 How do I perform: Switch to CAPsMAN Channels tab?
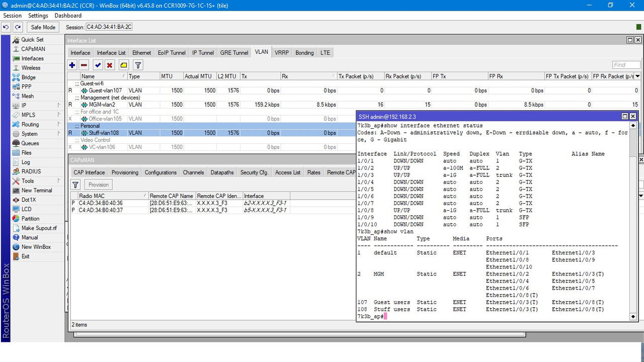pyautogui.click(x=193, y=172)
